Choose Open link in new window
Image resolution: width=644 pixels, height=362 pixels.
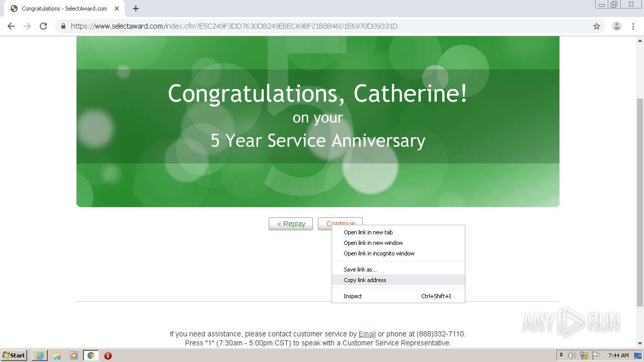coord(398,243)
